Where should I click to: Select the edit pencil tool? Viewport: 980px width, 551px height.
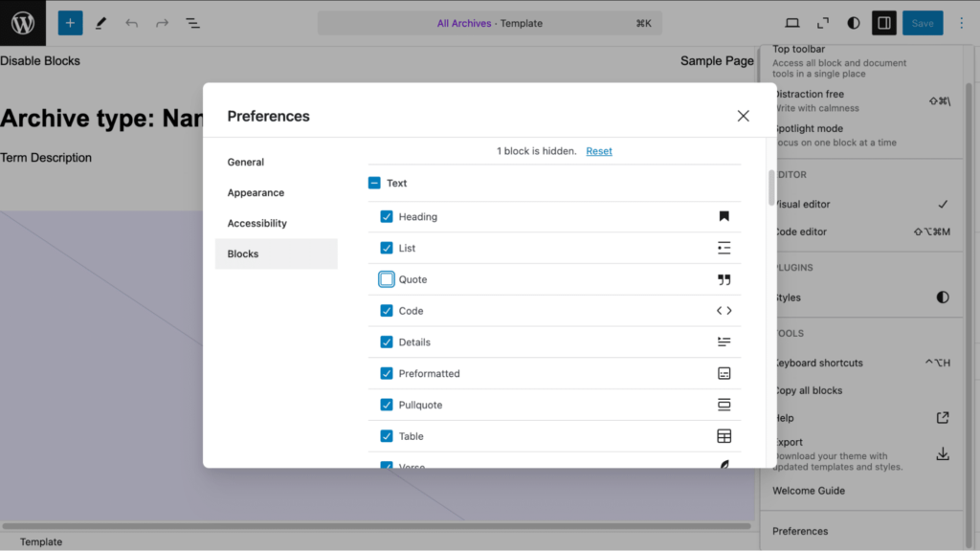(100, 23)
